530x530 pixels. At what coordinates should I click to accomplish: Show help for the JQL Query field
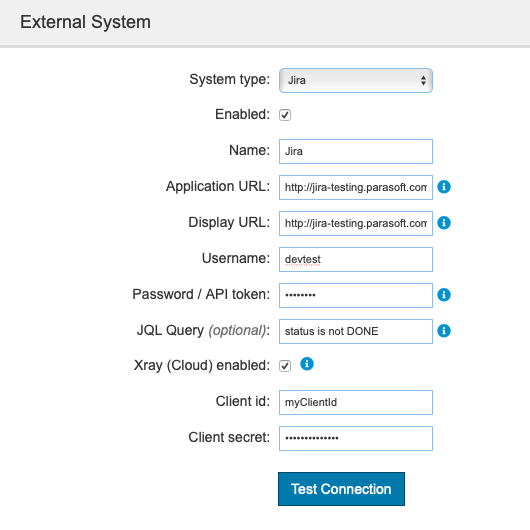pos(444,331)
